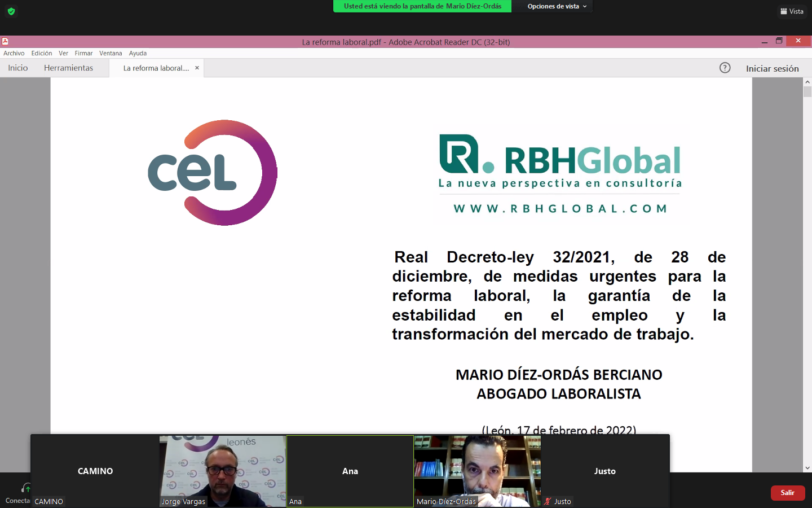Viewport: 812px width, 508px height.
Task: Click the Mario Díez-Ordás name label
Action: click(x=446, y=501)
